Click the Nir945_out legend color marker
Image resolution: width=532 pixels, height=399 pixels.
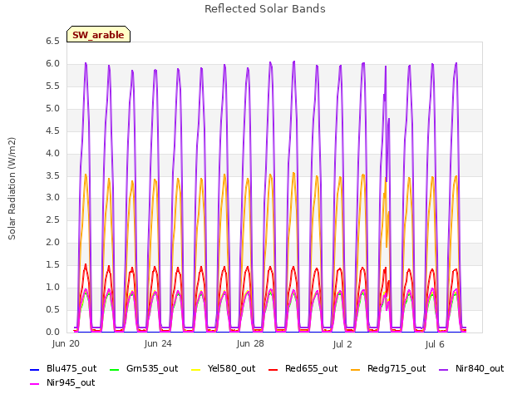[35, 384]
